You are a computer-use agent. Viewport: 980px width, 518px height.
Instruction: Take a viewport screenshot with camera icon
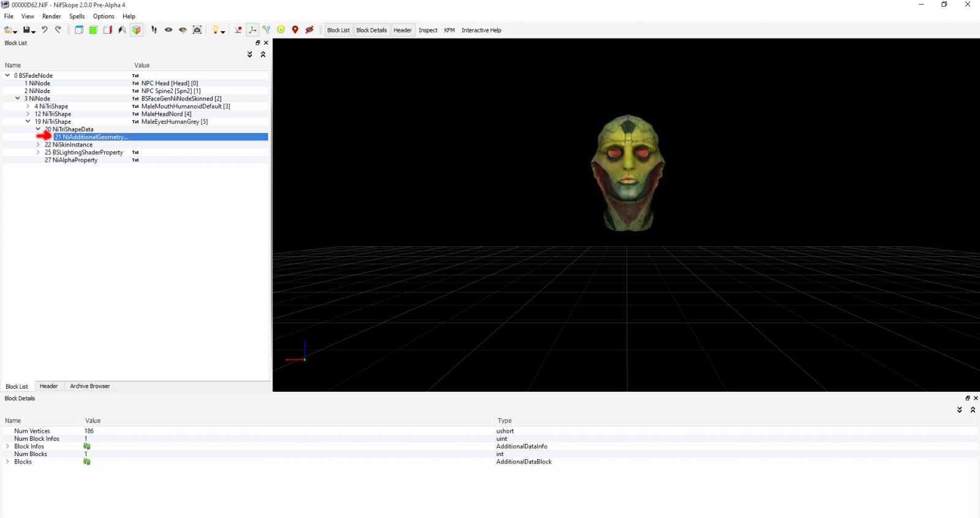click(197, 30)
